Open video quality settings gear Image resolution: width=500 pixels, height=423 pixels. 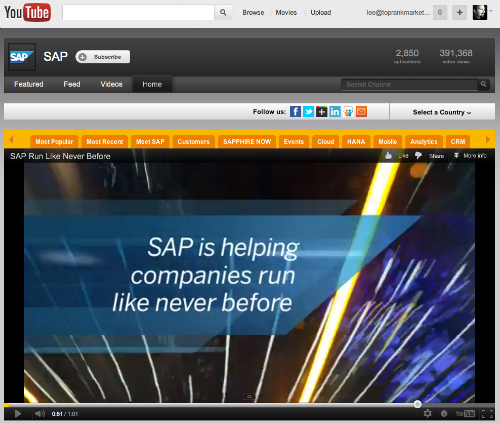427,414
